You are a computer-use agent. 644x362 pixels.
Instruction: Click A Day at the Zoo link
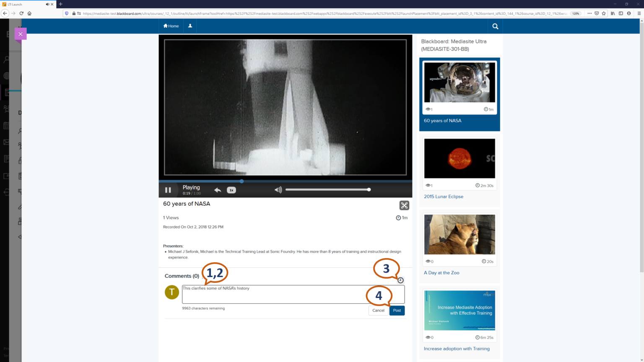tap(441, 273)
